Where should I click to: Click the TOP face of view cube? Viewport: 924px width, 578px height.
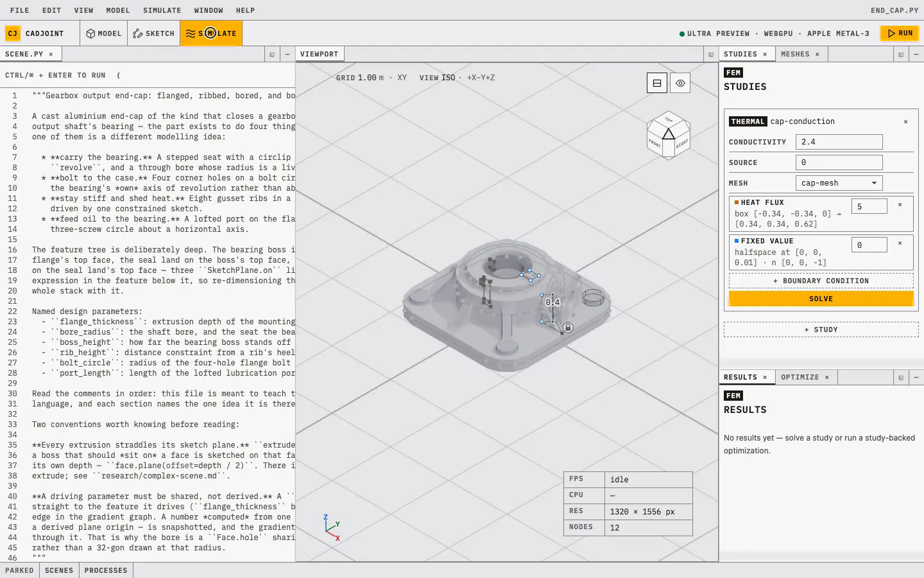tap(669, 119)
